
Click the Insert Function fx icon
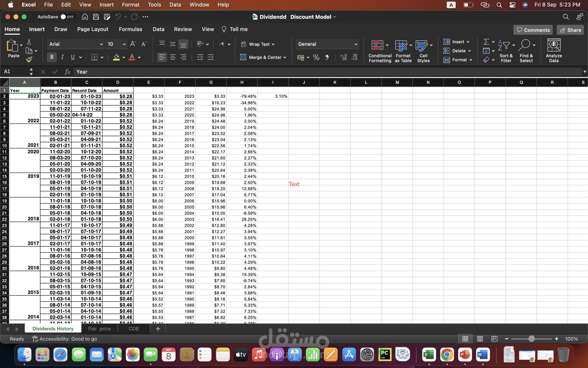[x=67, y=72]
